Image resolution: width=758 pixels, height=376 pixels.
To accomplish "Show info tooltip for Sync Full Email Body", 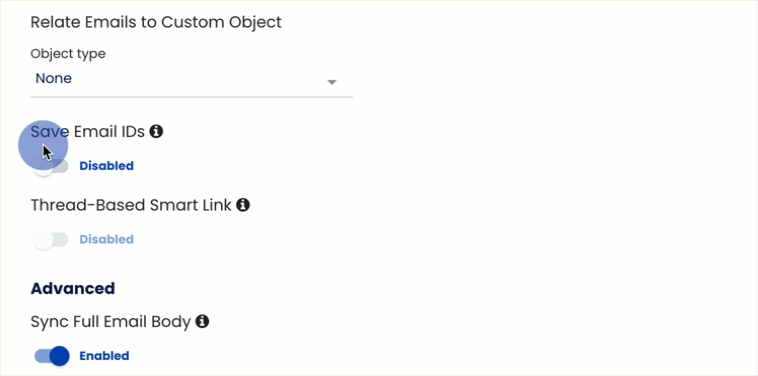I will pyautogui.click(x=202, y=321).
